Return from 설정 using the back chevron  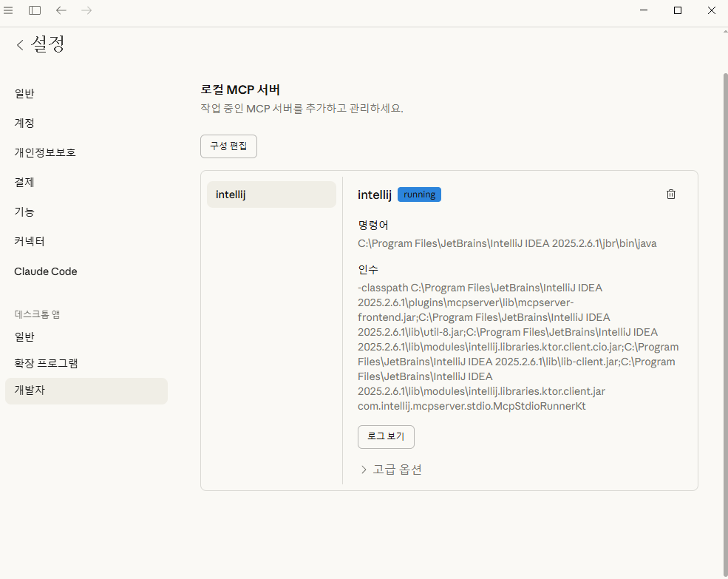point(19,45)
